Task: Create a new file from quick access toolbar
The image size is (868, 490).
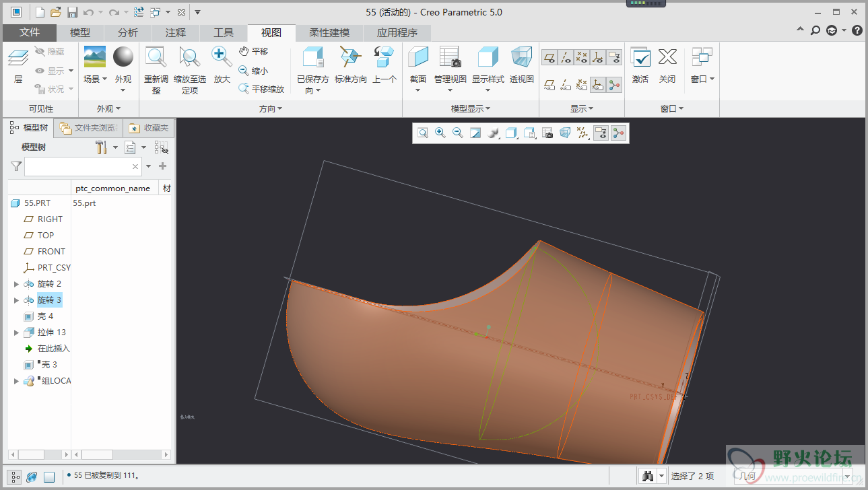Action: pyautogui.click(x=40, y=12)
